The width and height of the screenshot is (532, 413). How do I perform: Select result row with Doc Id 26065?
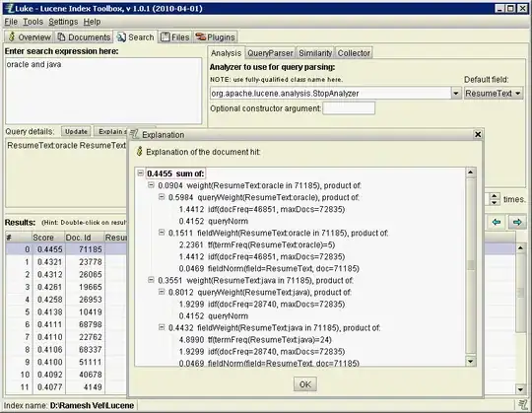[x=66, y=275]
